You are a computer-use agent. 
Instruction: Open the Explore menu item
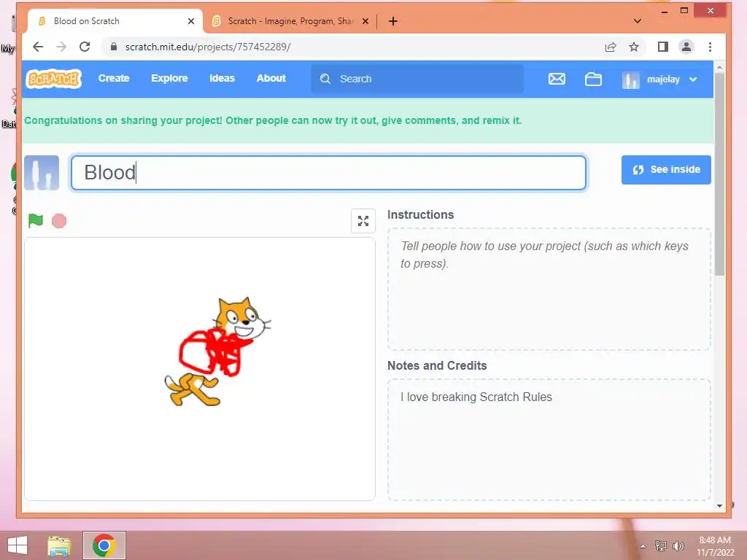coord(169,79)
